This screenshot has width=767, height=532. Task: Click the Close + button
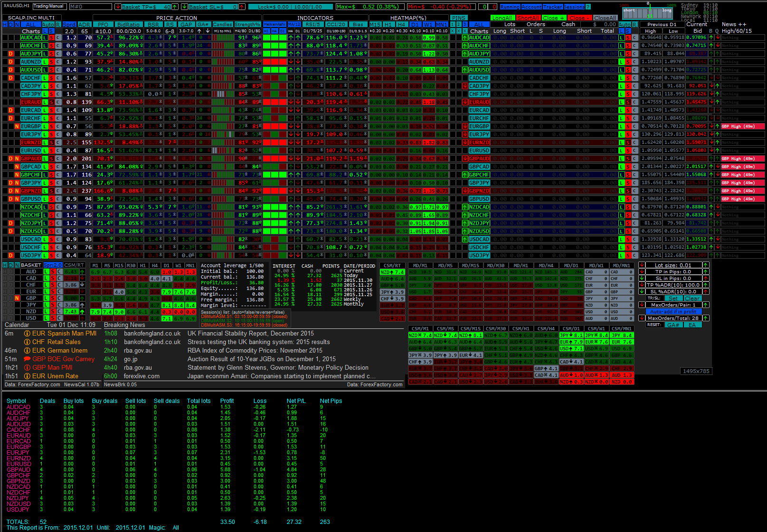553,18
